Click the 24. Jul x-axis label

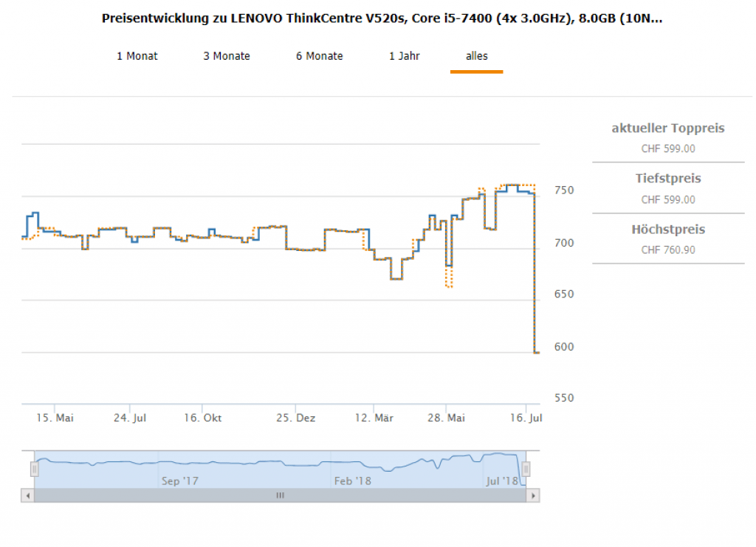click(x=130, y=418)
